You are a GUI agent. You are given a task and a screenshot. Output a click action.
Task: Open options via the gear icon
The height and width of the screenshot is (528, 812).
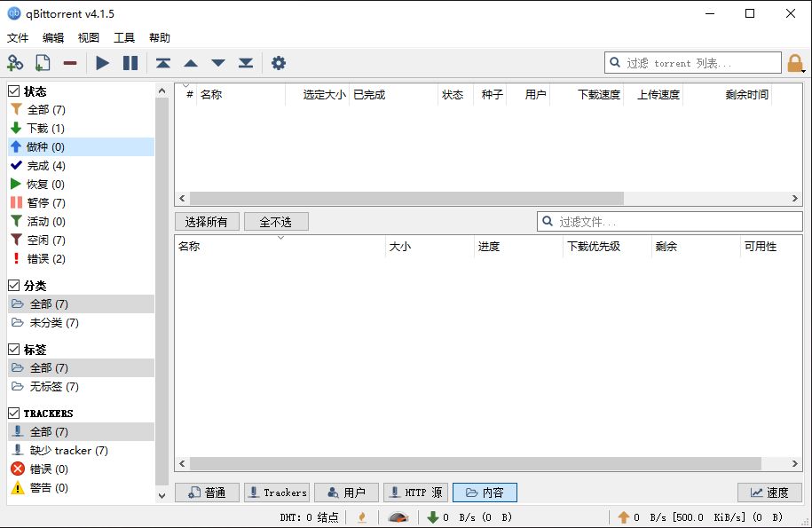tap(279, 63)
